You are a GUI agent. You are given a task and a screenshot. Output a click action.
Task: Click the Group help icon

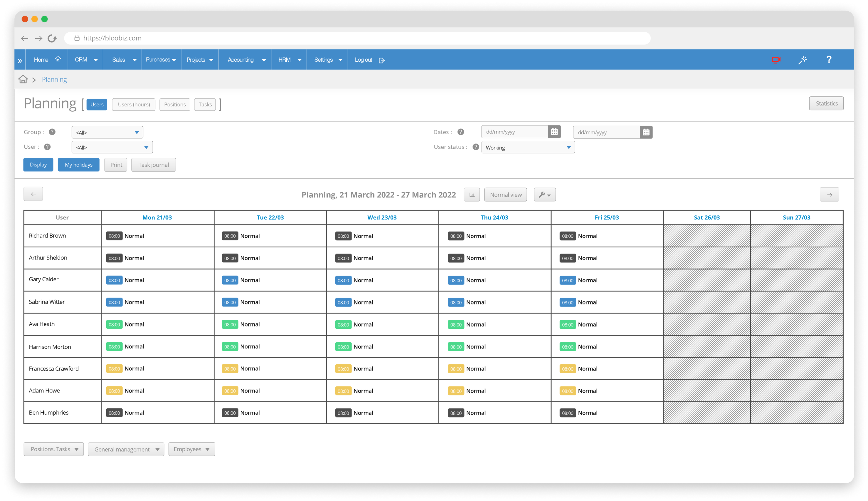[x=52, y=132]
